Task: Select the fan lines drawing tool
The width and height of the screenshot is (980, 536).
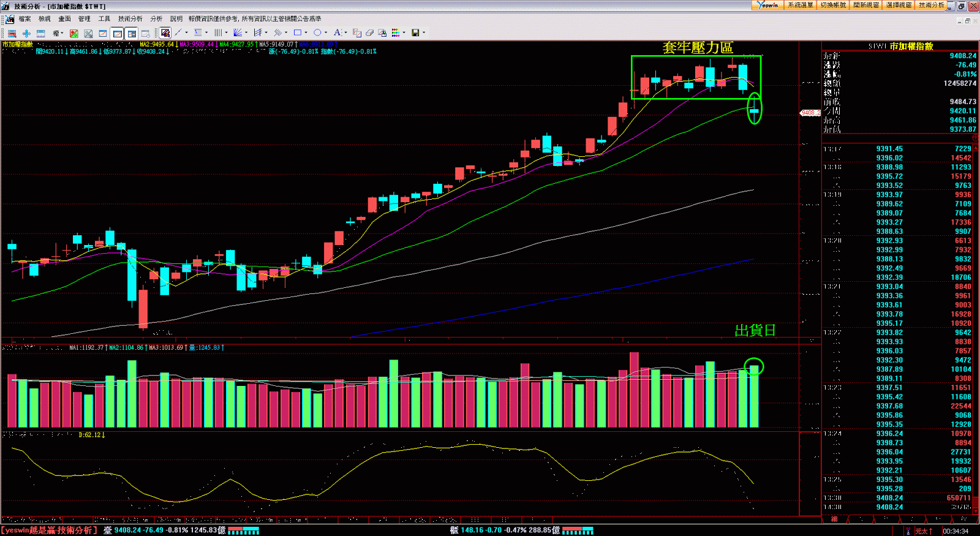Action: pos(238,33)
